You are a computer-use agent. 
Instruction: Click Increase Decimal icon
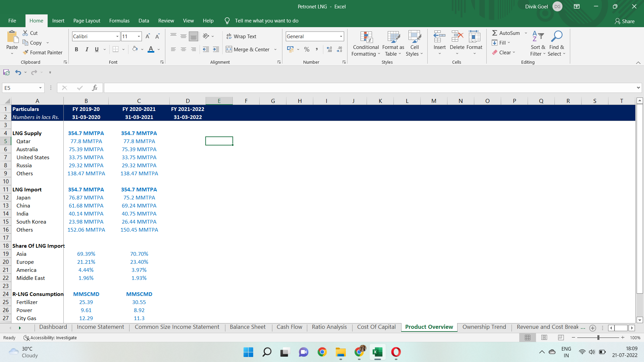pyautogui.click(x=329, y=49)
